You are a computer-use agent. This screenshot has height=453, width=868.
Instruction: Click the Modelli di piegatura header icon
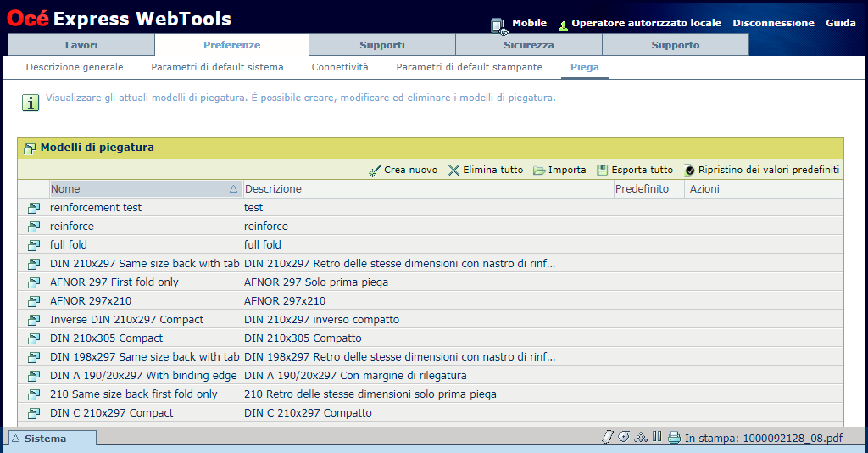click(30, 148)
